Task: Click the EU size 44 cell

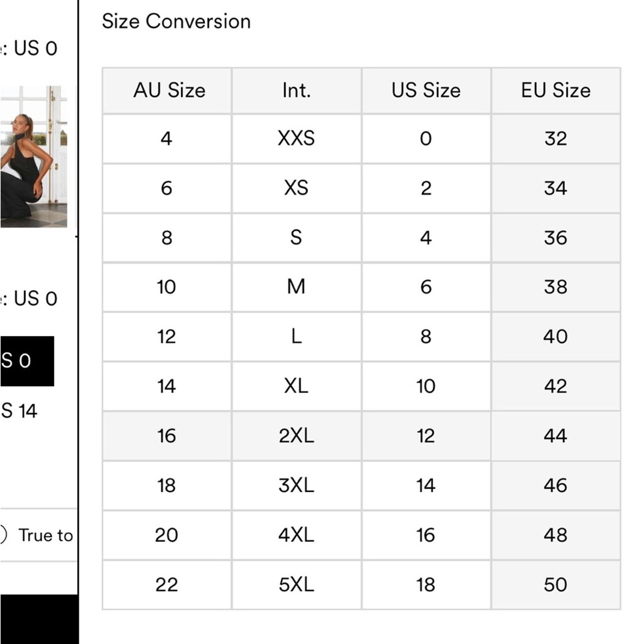Action: pyautogui.click(x=556, y=436)
